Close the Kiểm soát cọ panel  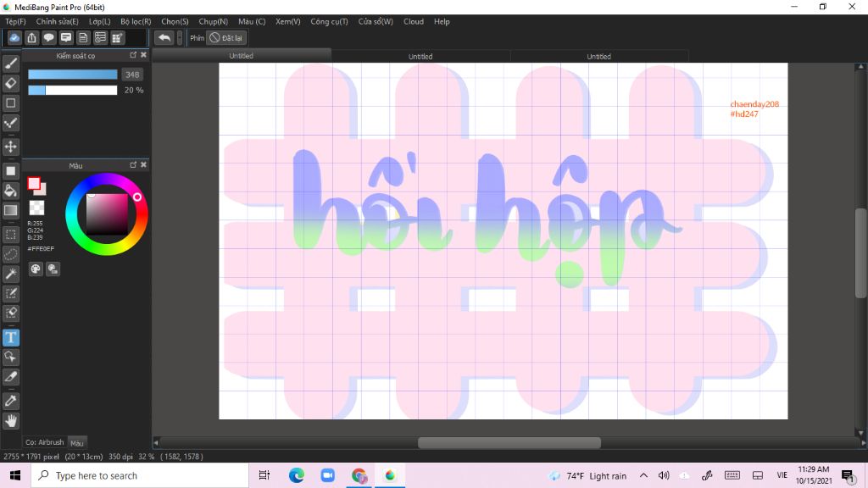[144, 55]
